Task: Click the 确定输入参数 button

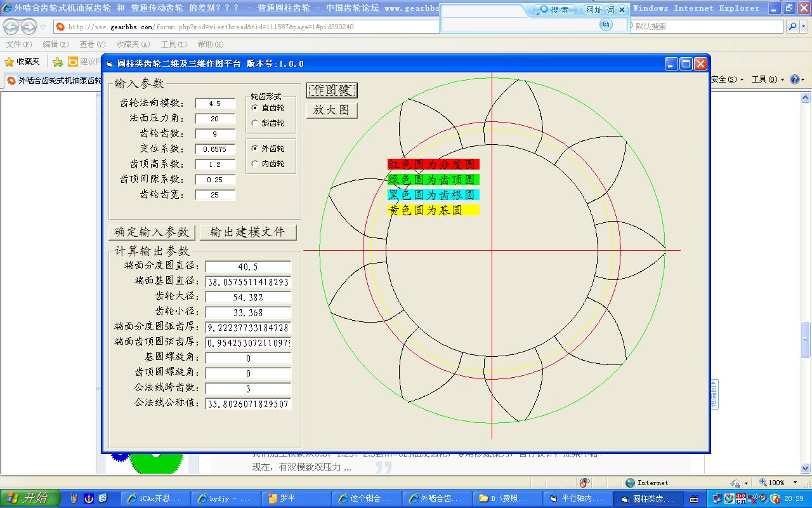Action: (152, 232)
